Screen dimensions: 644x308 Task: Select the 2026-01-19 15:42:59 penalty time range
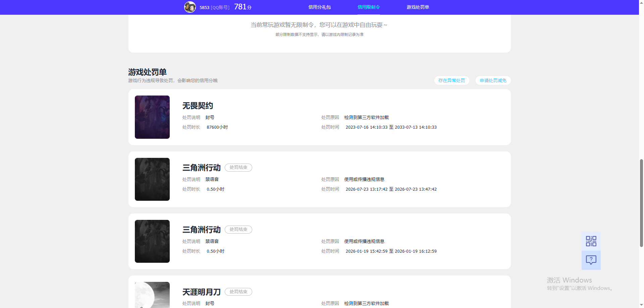pos(391,251)
